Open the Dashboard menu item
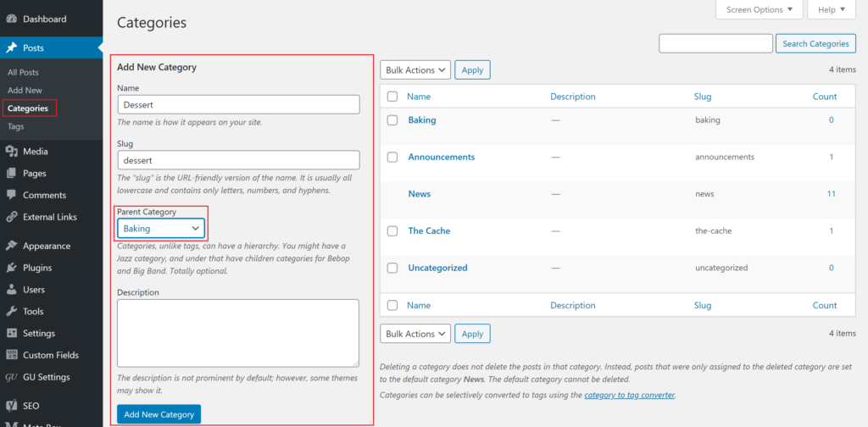This screenshot has width=868, height=427. (x=44, y=19)
